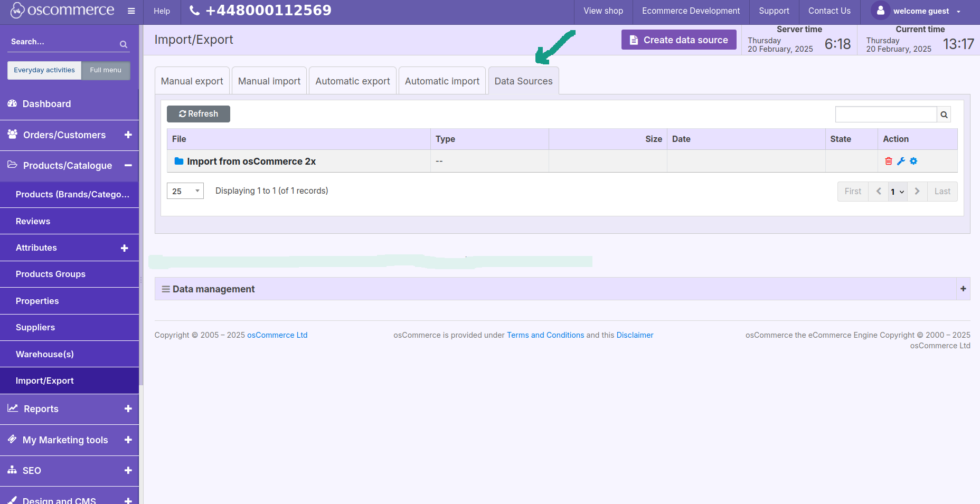
Task: Expand Attributes submenu
Action: (x=125, y=248)
